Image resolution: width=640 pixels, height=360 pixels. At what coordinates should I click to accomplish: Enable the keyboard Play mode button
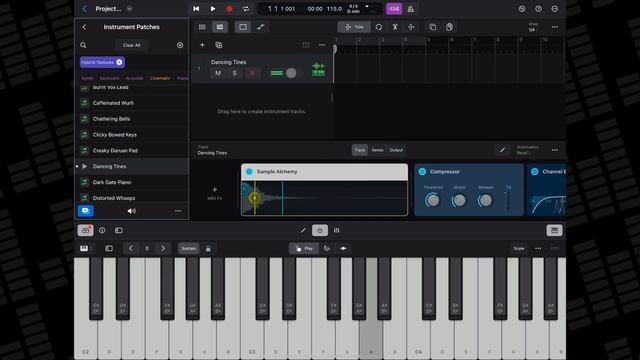(304, 249)
